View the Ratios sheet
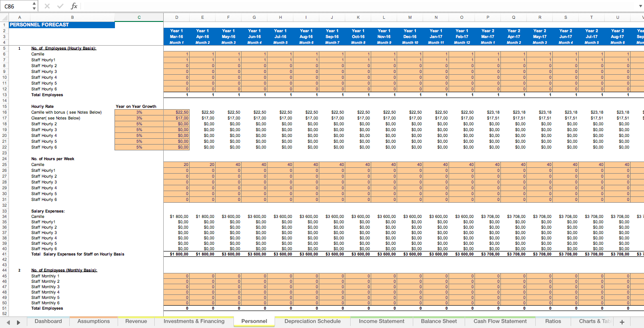Screen dimensions: 644x328 pos(553,321)
